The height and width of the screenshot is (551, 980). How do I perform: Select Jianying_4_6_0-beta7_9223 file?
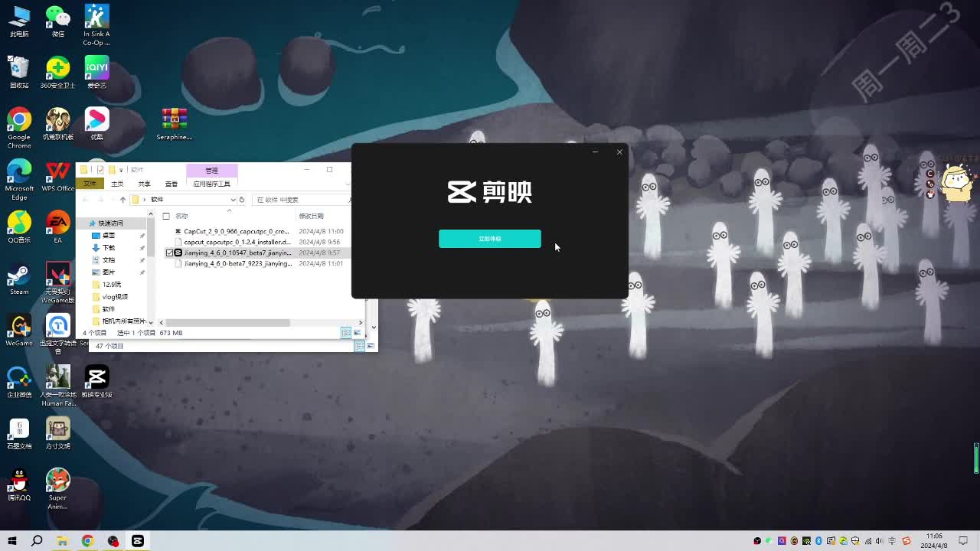click(x=237, y=263)
